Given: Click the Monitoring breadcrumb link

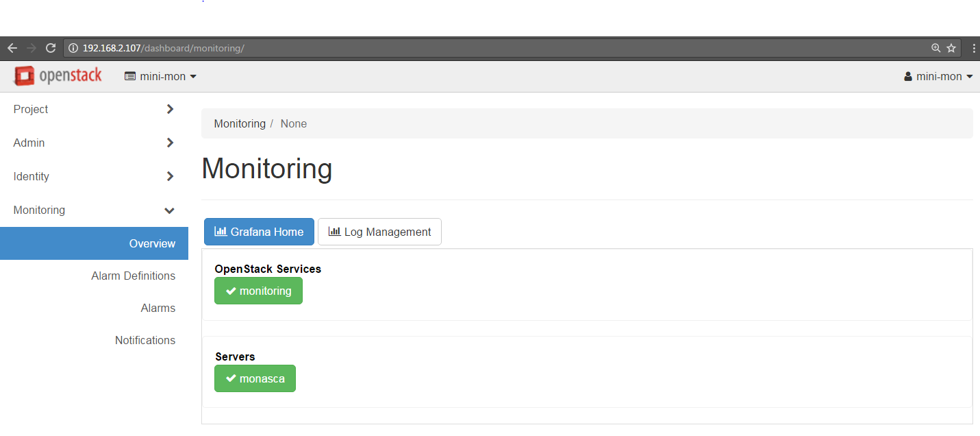Looking at the screenshot, I should point(240,123).
